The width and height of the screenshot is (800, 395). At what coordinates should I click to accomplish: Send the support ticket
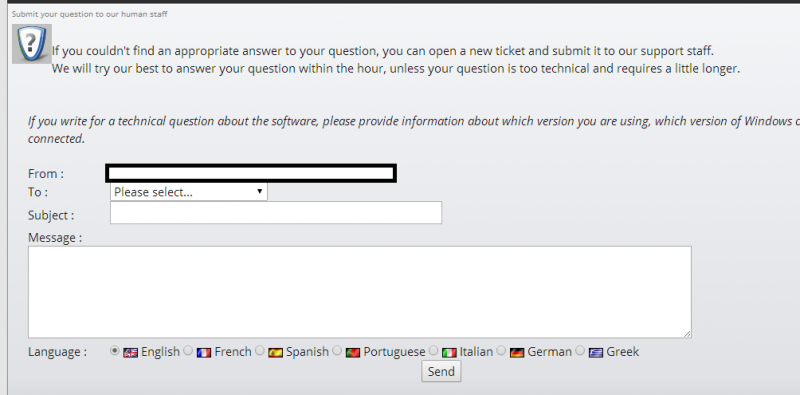tap(441, 372)
